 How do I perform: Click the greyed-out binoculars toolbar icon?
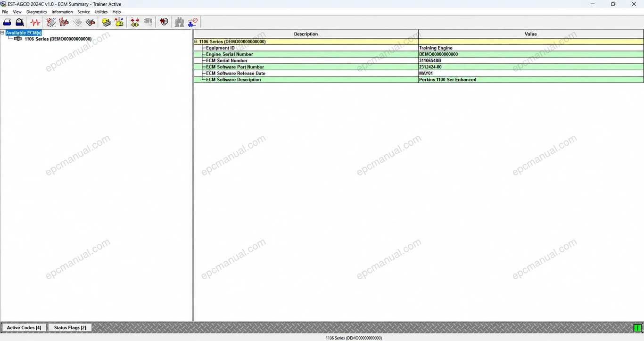pyautogui.click(x=179, y=22)
